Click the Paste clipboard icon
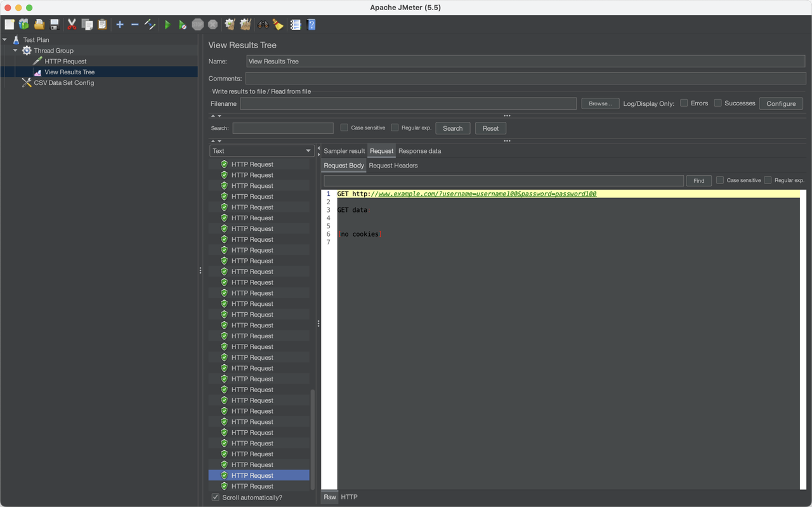The width and height of the screenshot is (812, 507). [x=102, y=25]
